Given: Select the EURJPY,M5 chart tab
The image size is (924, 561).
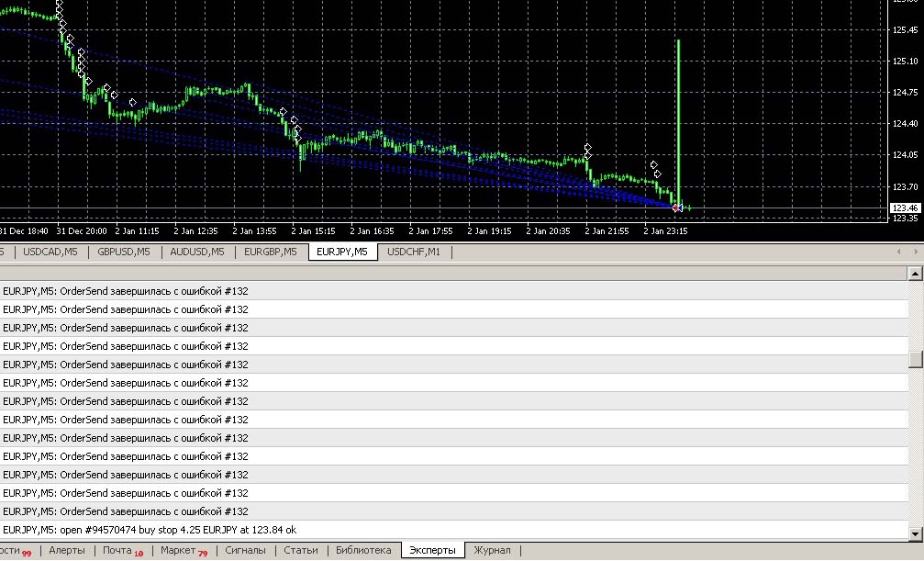Looking at the screenshot, I should click(342, 252).
